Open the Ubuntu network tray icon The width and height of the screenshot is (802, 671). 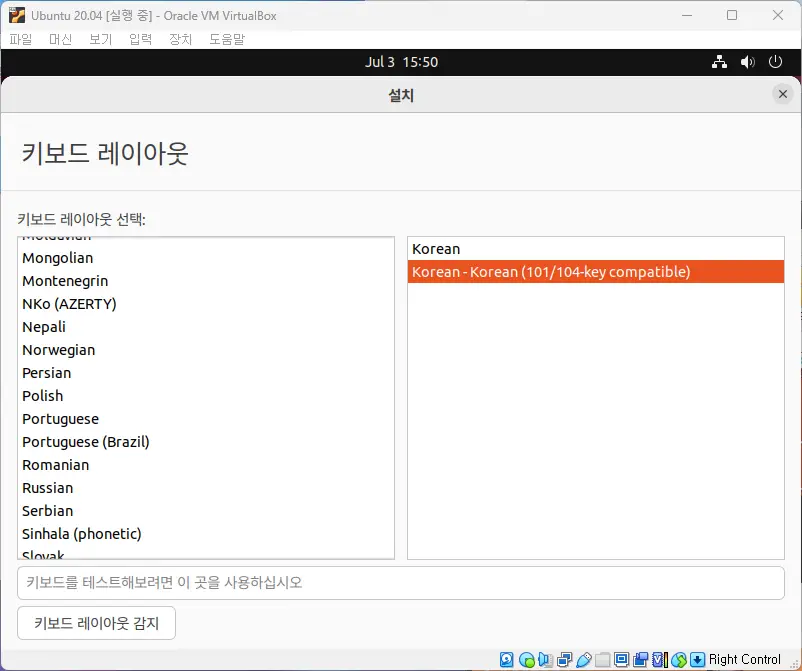tap(719, 62)
